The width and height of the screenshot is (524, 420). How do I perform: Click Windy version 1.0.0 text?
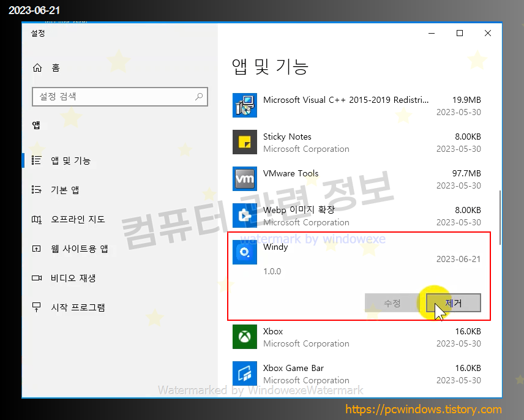[x=272, y=271]
